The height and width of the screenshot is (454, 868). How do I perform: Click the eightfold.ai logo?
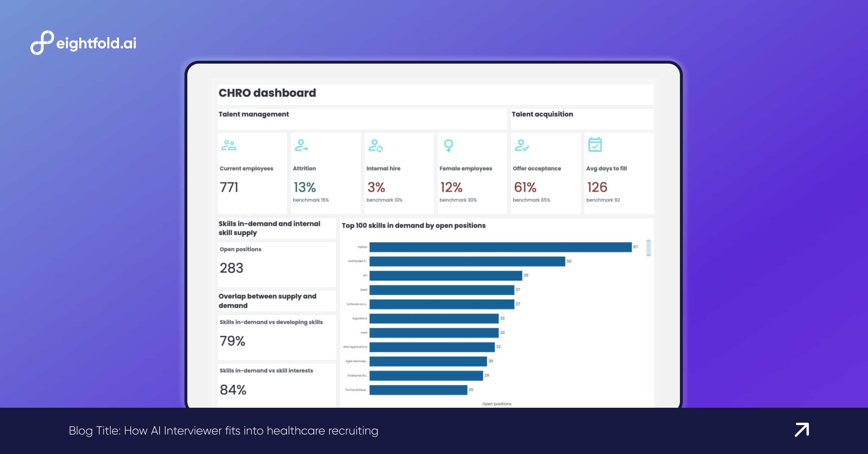83,43
